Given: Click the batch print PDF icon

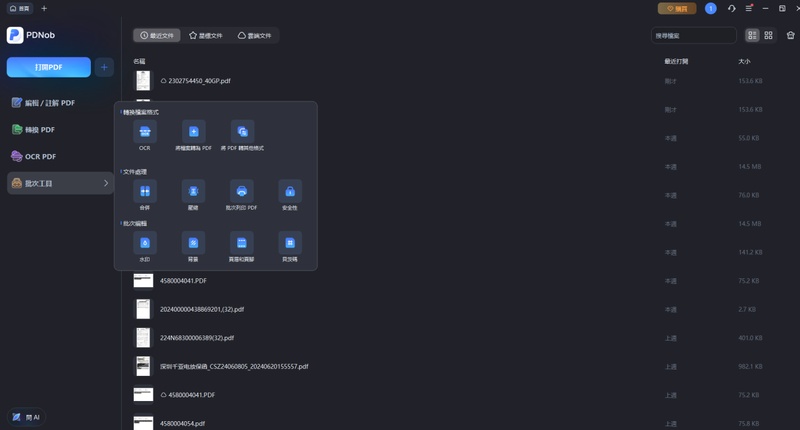Looking at the screenshot, I should click(242, 191).
